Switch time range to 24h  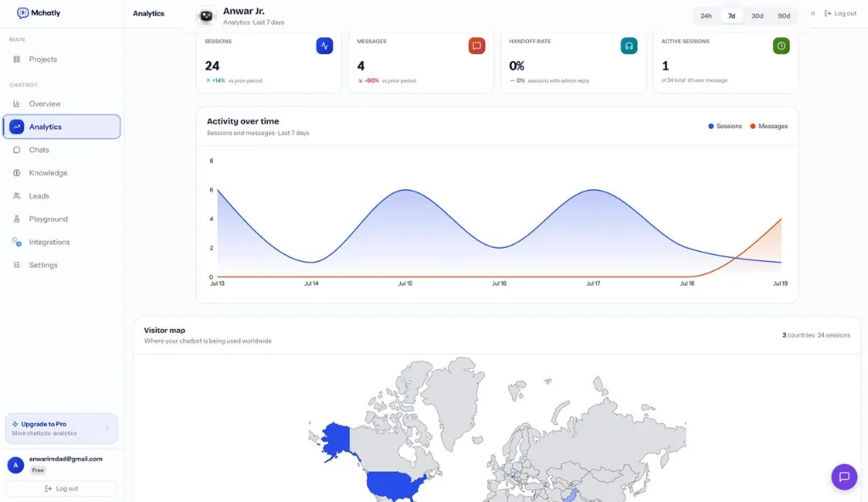[x=706, y=15]
